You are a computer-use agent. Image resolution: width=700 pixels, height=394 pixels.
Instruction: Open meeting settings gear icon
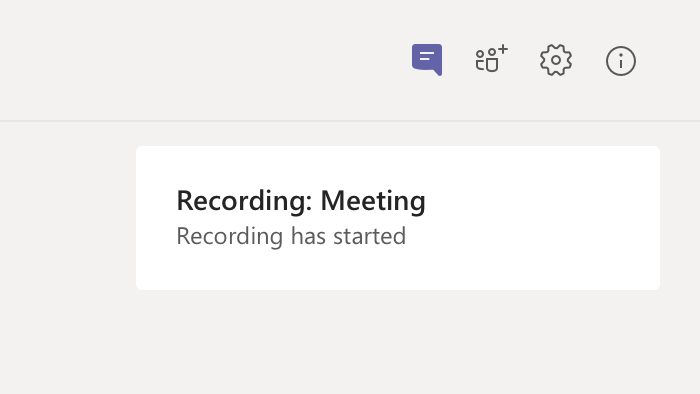[x=556, y=60]
